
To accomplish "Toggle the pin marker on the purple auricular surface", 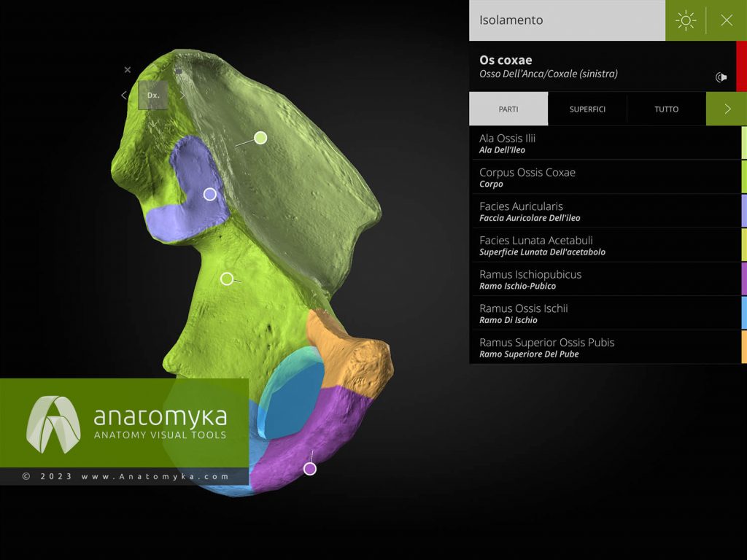I will coord(210,194).
